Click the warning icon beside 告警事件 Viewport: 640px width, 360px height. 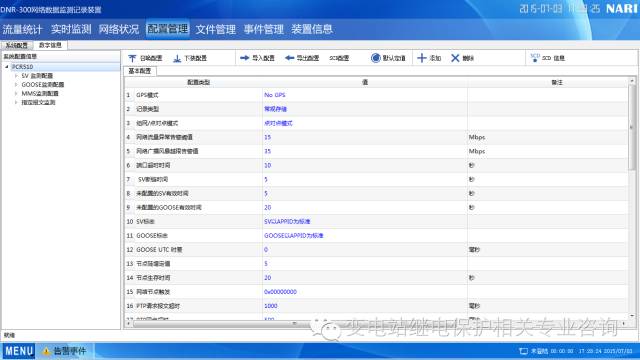click(x=47, y=351)
